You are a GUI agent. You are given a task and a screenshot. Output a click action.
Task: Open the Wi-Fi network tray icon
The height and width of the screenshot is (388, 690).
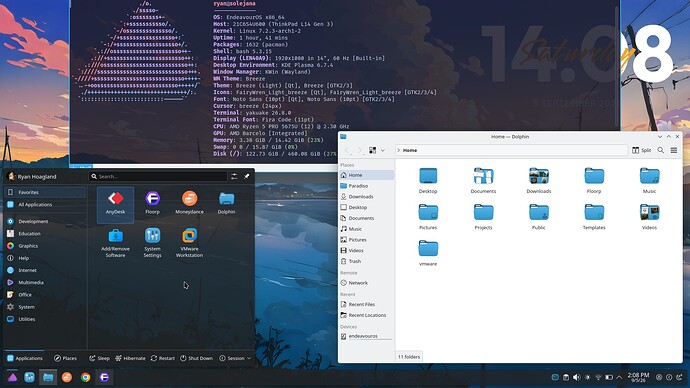click(x=598, y=377)
